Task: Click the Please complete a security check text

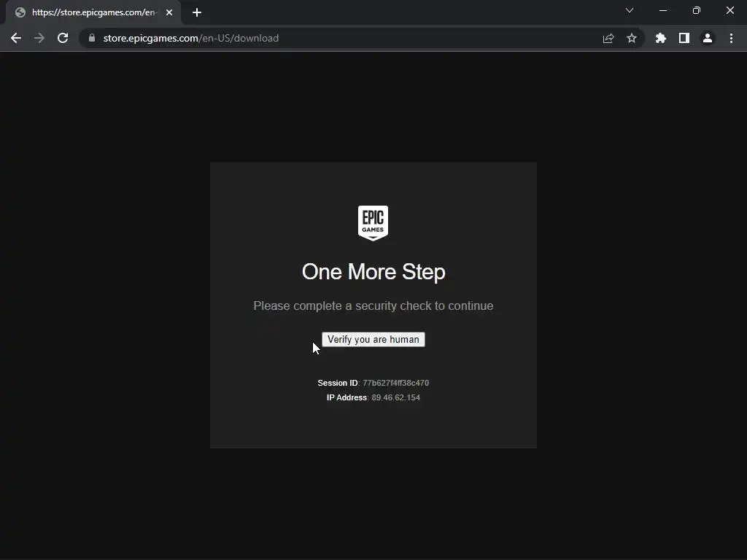Action: click(373, 306)
